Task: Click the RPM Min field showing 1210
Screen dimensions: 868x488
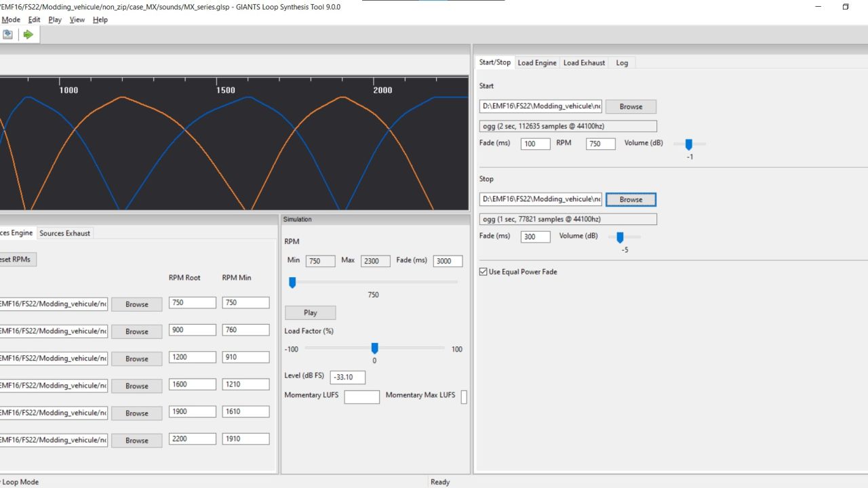Action: pyautogui.click(x=245, y=384)
